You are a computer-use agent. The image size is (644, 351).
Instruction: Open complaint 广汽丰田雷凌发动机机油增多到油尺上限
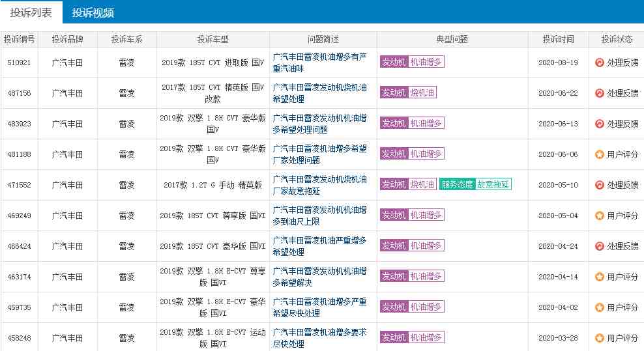point(319,216)
